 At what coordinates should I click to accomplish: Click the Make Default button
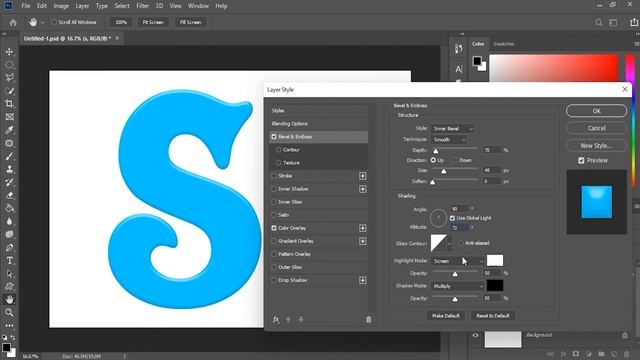point(446,316)
